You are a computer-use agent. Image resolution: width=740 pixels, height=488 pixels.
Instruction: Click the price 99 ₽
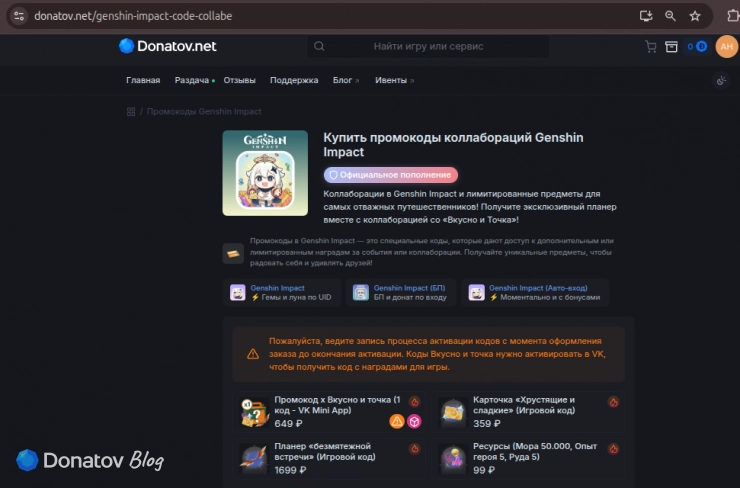click(484, 470)
